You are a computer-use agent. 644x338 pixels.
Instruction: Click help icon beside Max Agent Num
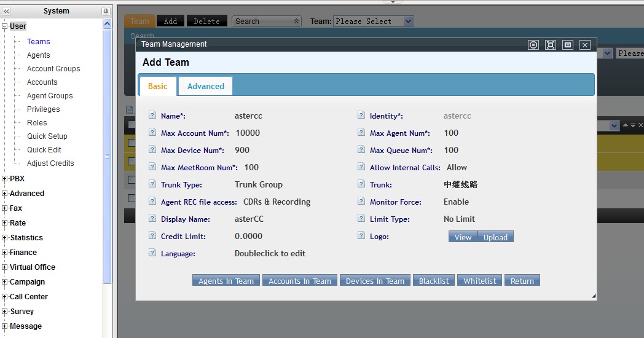pos(361,133)
